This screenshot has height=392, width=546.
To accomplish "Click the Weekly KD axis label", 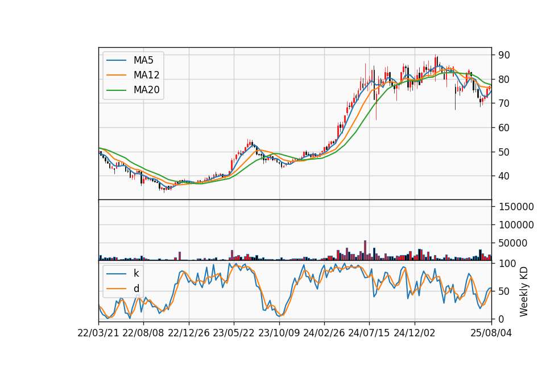I will tap(523, 291).
